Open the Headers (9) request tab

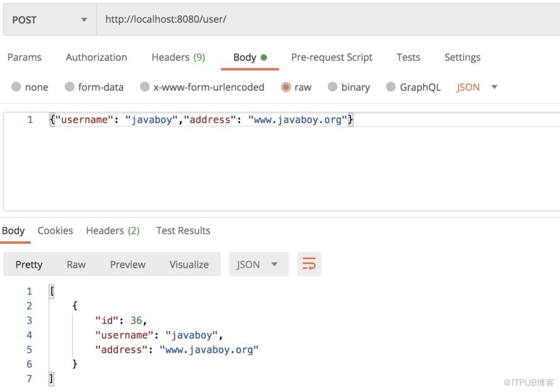pos(178,57)
